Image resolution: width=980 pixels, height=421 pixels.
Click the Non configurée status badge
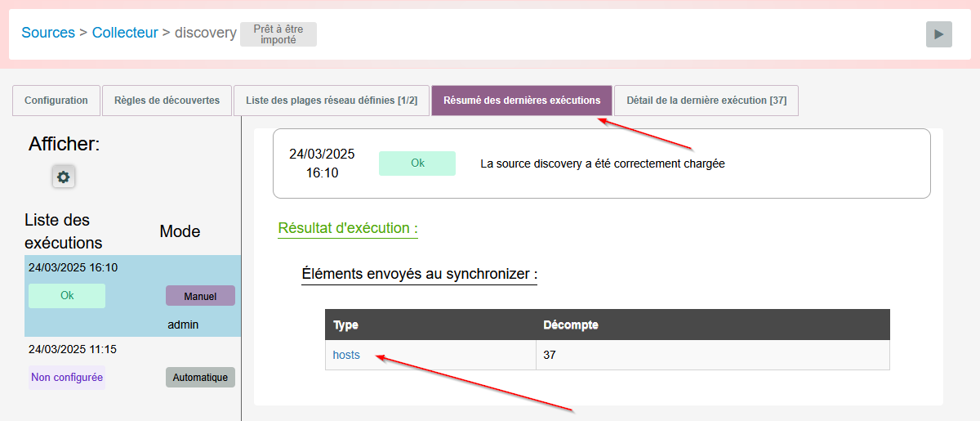[67, 378]
